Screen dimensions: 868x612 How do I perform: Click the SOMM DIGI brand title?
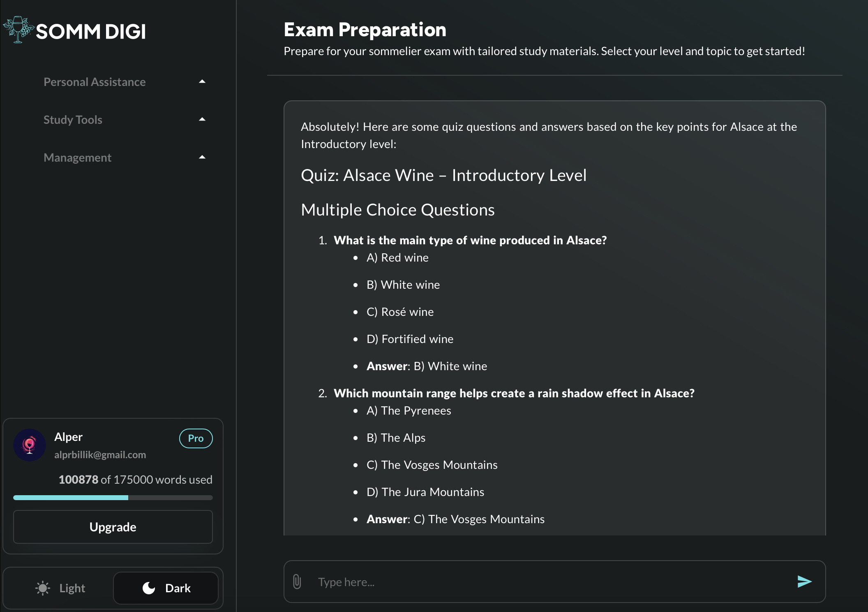[x=91, y=32]
